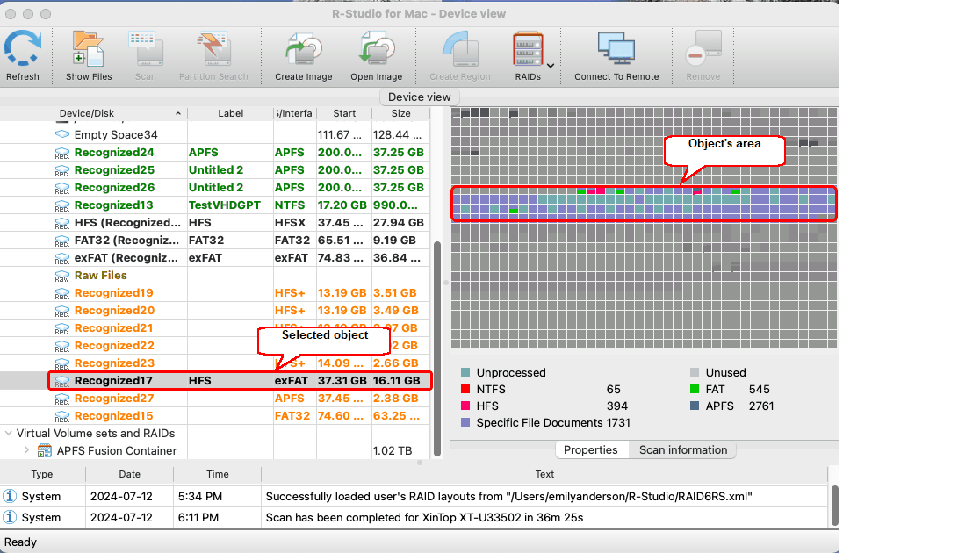The height and width of the screenshot is (553, 980).
Task: Select the HFS (Recognized...) row
Action: click(215, 222)
